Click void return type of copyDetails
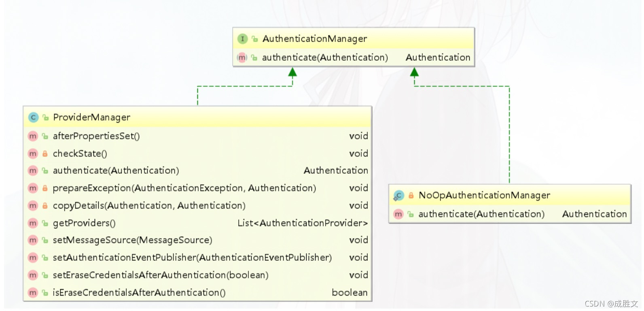The height and width of the screenshot is (311, 644). click(x=359, y=206)
